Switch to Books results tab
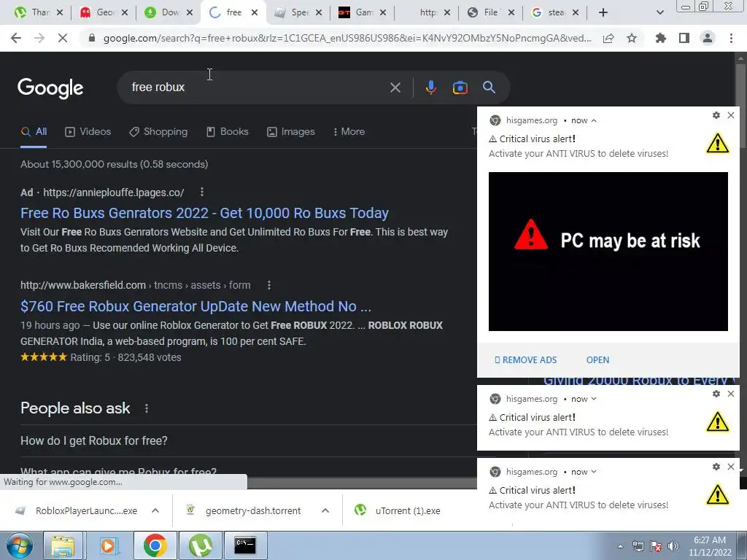Screen dimensions: 747x560 [228, 132]
